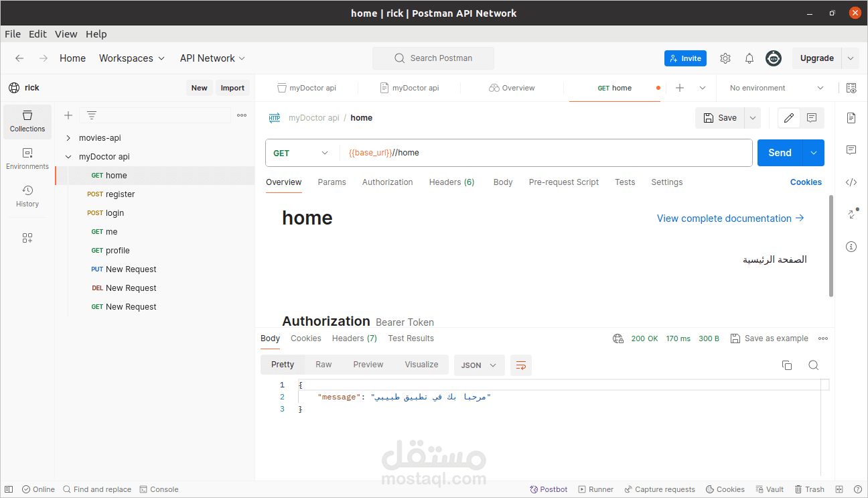Click the user avatar icon
This screenshot has height=498, width=868.
tap(774, 58)
